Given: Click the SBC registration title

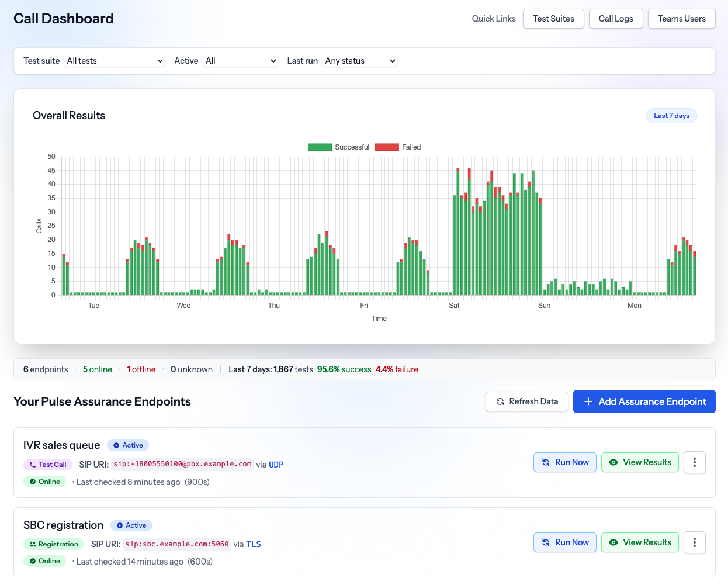Looking at the screenshot, I should (63, 525).
